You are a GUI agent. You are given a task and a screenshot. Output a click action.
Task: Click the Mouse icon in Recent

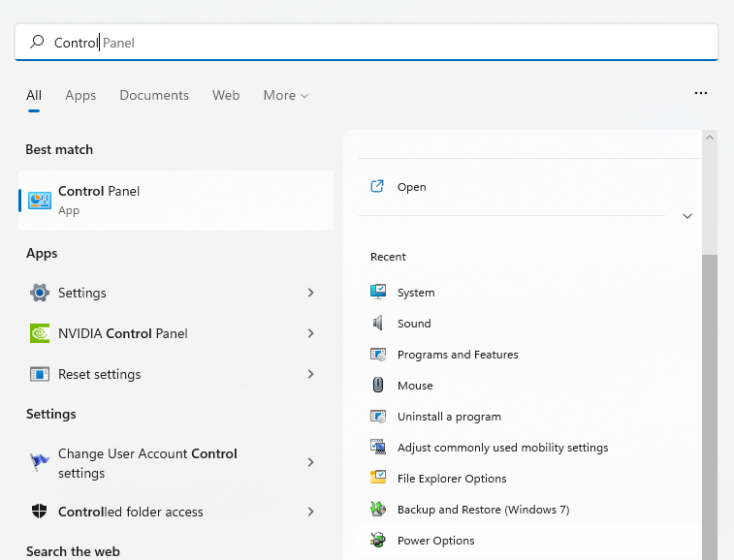coord(378,385)
